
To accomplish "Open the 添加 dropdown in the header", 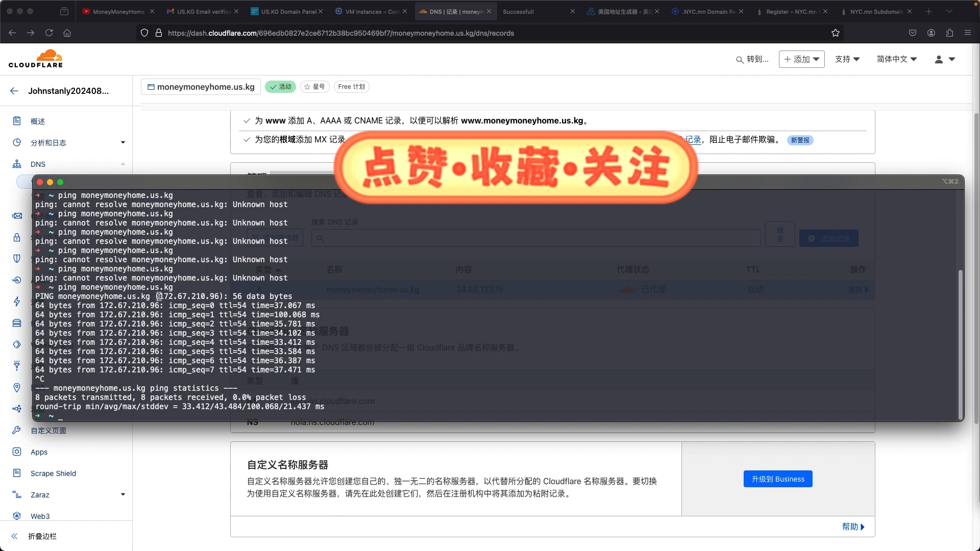I will [x=801, y=59].
